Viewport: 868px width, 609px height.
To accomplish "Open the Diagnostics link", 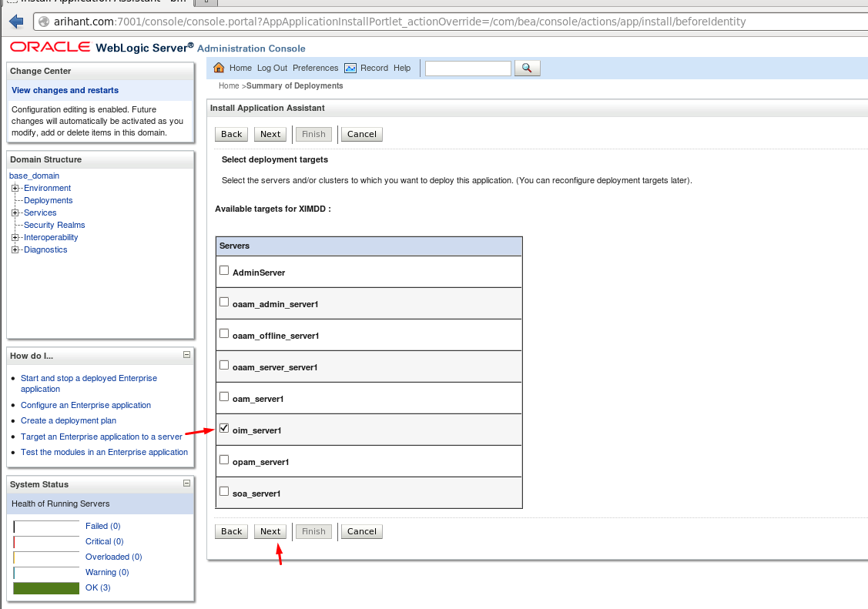I will point(45,250).
